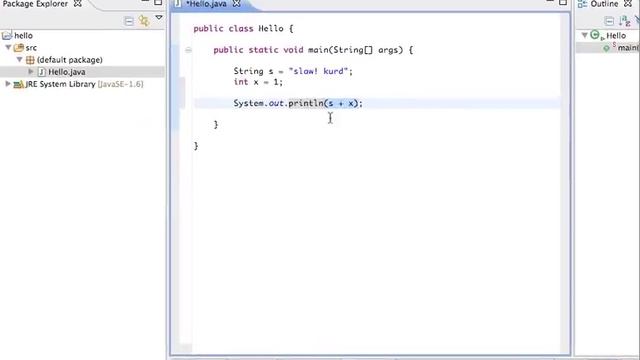This screenshot has height=360, width=640.
Task: Click the println method name
Action: (306, 103)
